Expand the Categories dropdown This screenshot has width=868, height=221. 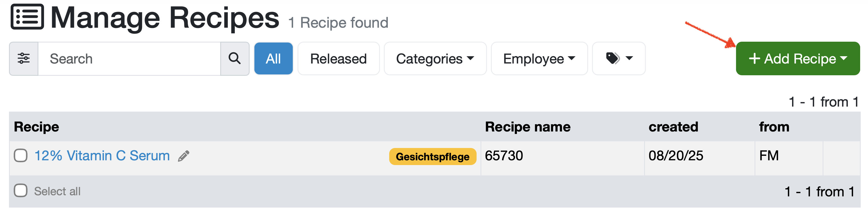(435, 58)
